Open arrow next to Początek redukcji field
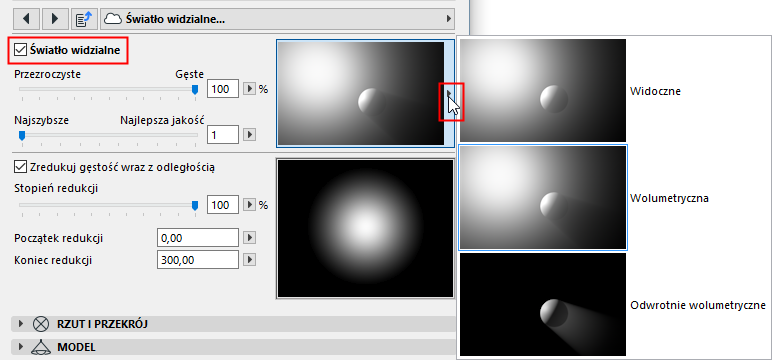 pos(250,238)
